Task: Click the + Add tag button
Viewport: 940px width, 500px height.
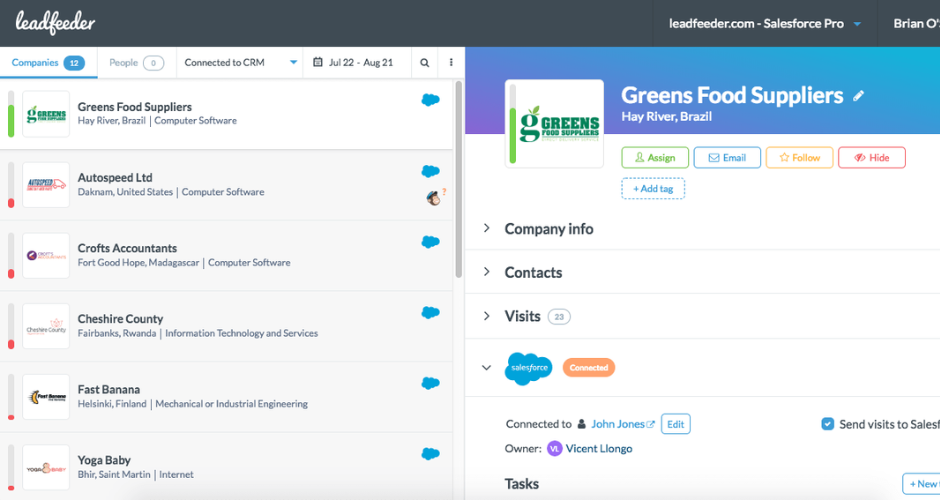Action: [x=653, y=188]
